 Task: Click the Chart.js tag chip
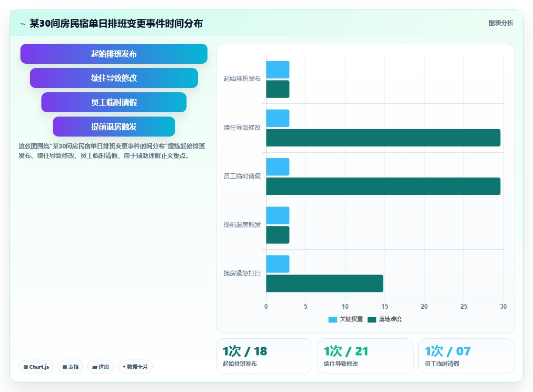pos(36,367)
